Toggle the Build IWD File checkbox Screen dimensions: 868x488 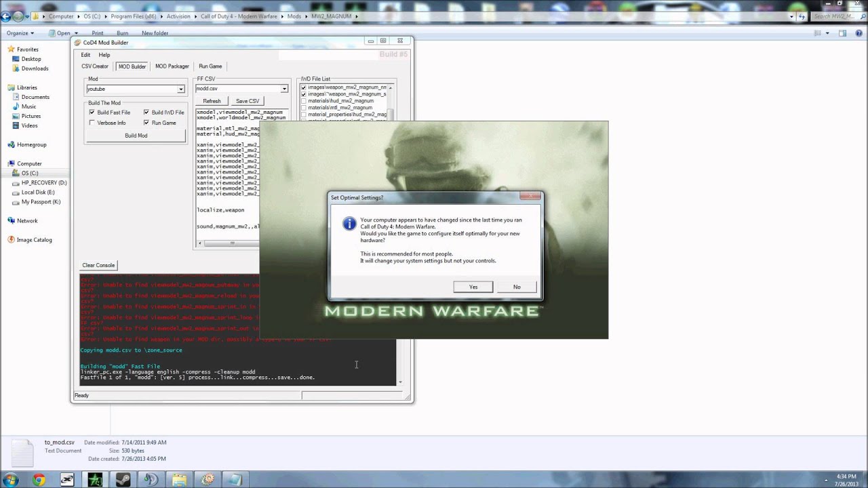[x=146, y=113]
